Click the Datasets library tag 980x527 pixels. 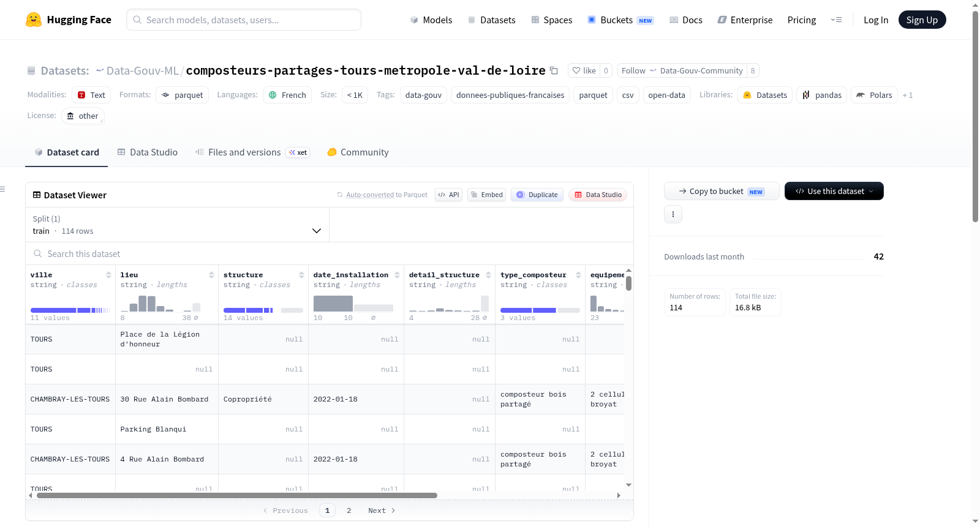tap(765, 95)
